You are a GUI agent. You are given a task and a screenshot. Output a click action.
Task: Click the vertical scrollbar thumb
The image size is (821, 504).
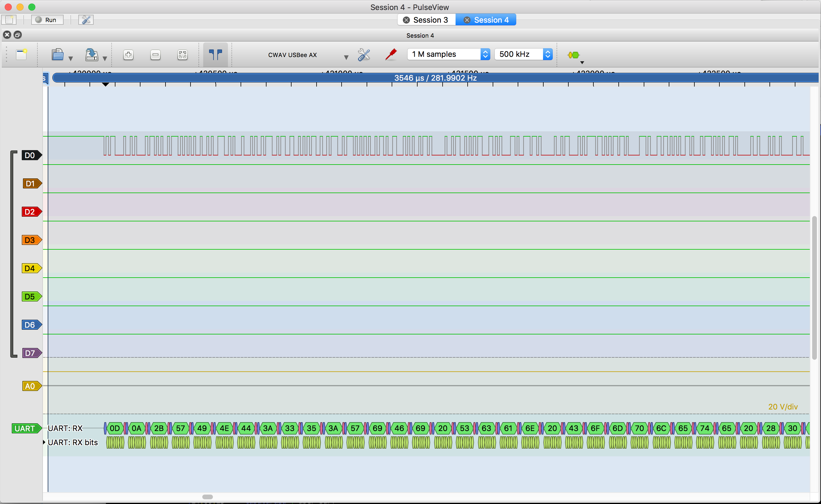[x=814, y=288]
